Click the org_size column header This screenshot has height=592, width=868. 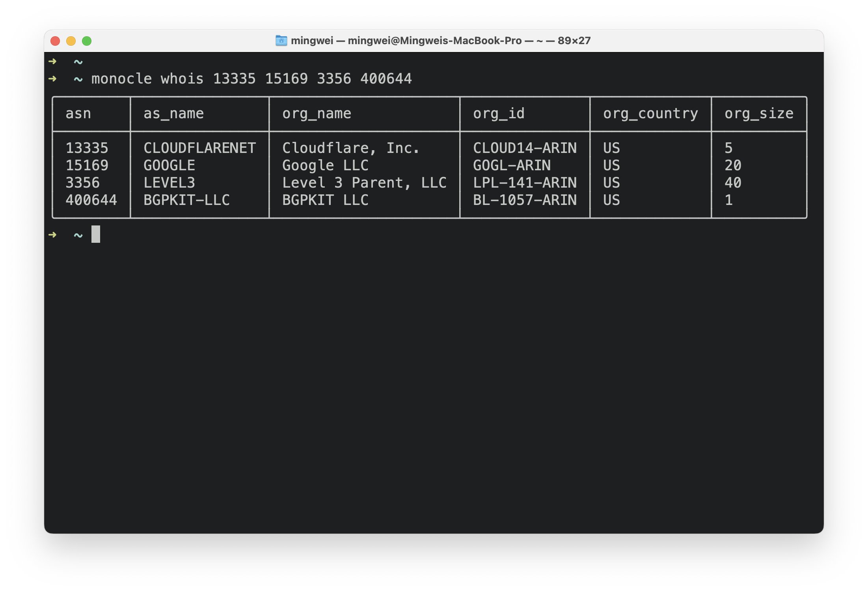point(759,114)
